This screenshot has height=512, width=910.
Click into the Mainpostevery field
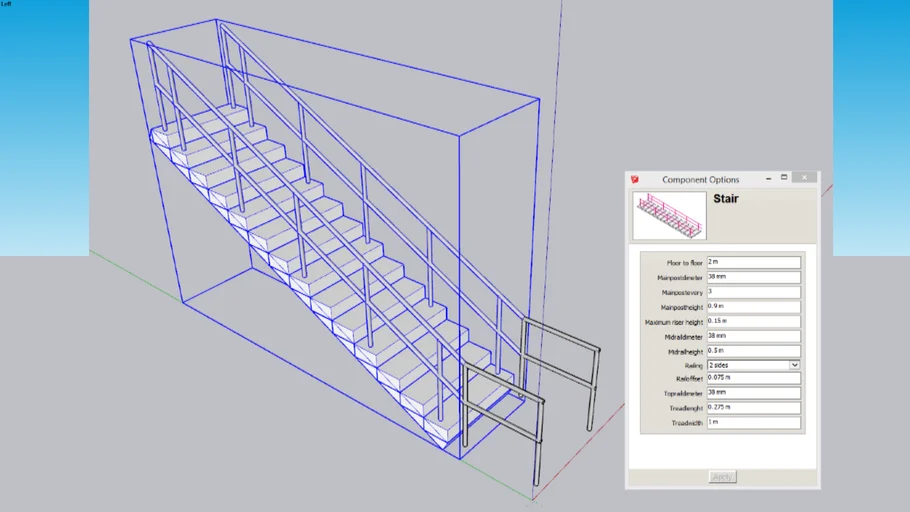(754, 292)
